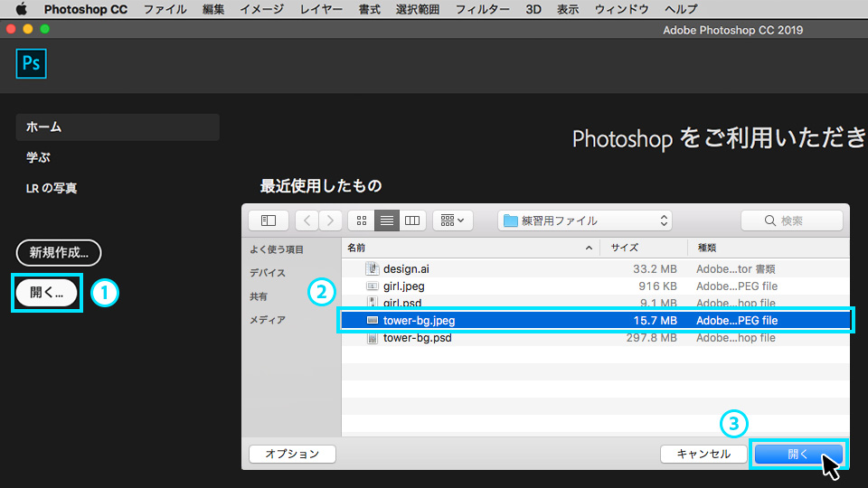Click the メディア sidebar heading
Viewport: 868px width, 488px height.
[x=268, y=320]
